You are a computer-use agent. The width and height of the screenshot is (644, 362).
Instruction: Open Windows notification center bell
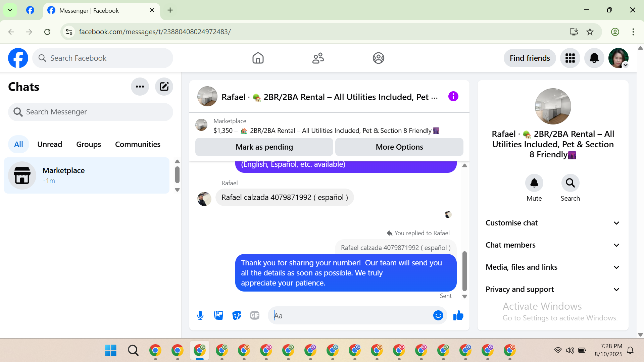click(630, 350)
